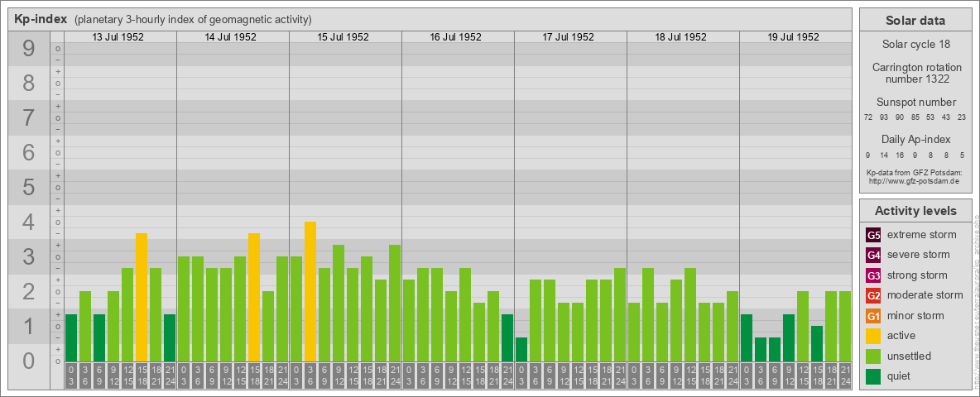
Task: Click the 15-18 time label under 13 Jul 1952
Action: (142, 376)
